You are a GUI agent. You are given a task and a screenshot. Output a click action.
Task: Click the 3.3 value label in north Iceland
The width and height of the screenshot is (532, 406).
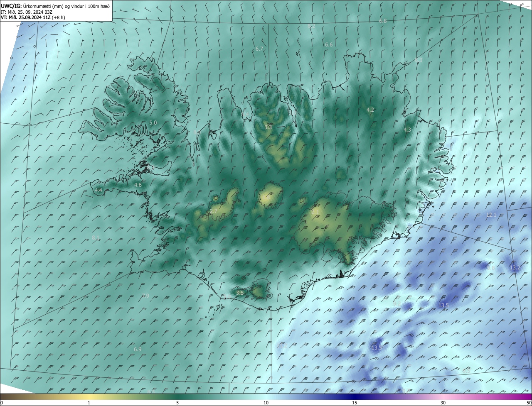click(x=268, y=127)
